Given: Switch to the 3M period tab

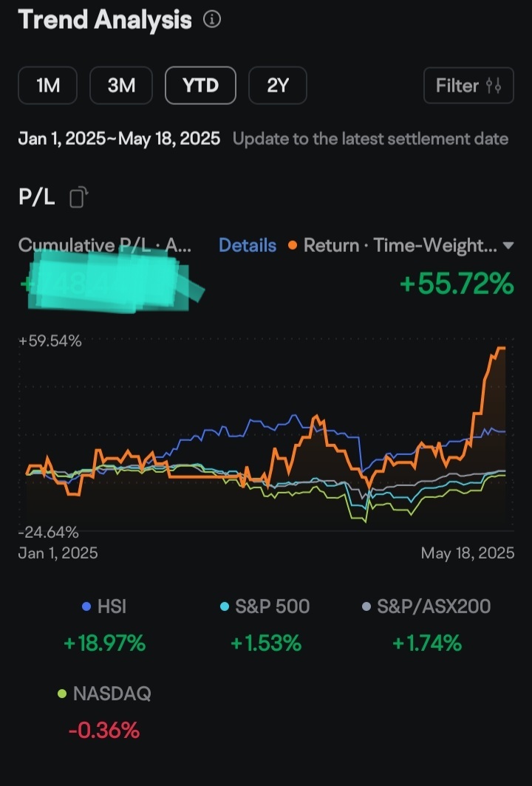Looking at the screenshot, I should (x=121, y=85).
